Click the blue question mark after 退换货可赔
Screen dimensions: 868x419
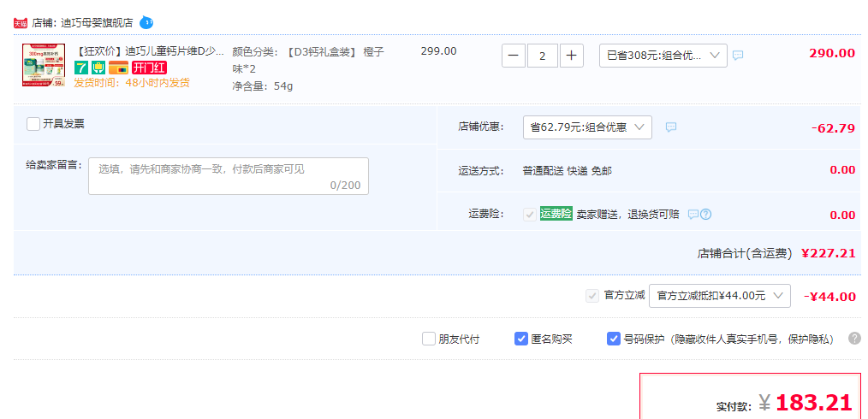pyautogui.click(x=706, y=215)
